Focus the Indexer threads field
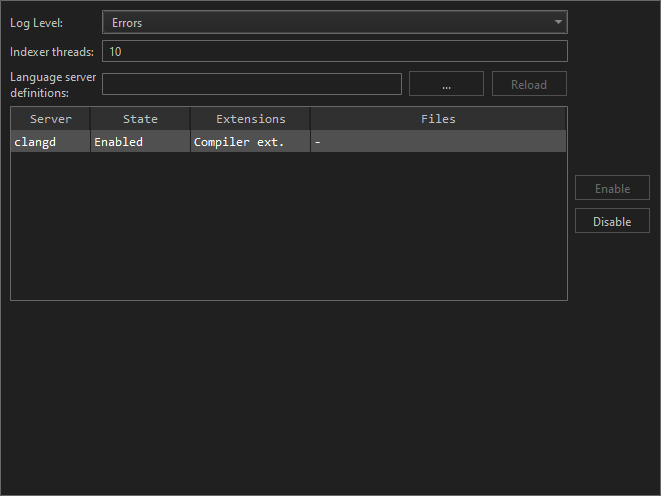 click(335, 51)
